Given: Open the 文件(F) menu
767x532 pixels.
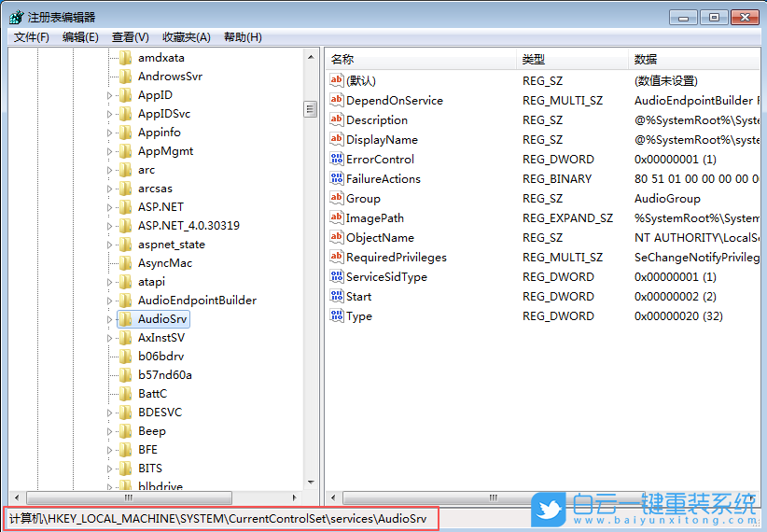Looking at the screenshot, I should [32, 37].
